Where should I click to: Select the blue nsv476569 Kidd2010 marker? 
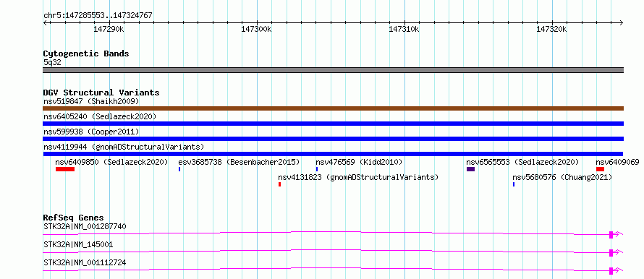(x=317, y=169)
